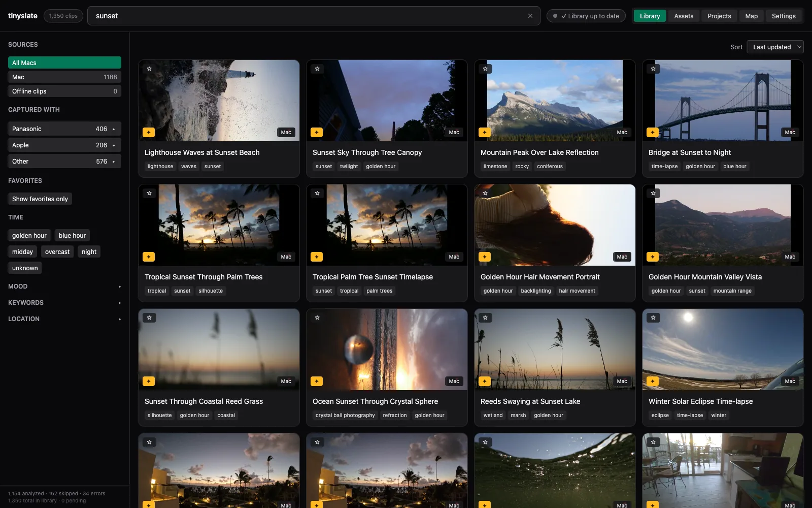Click the lighthouse tag on first clip
This screenshot has width=812, height=508.
point(160,167)
